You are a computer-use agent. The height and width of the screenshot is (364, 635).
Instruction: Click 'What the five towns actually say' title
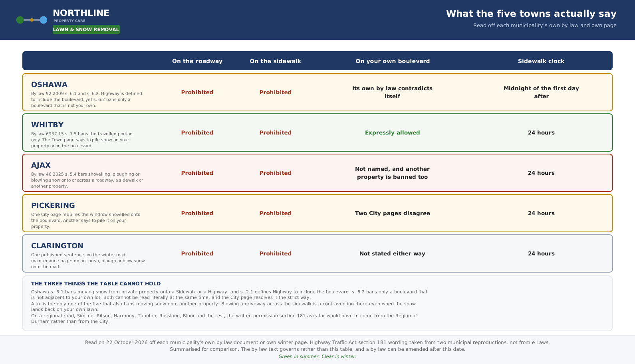coord(531,14)
